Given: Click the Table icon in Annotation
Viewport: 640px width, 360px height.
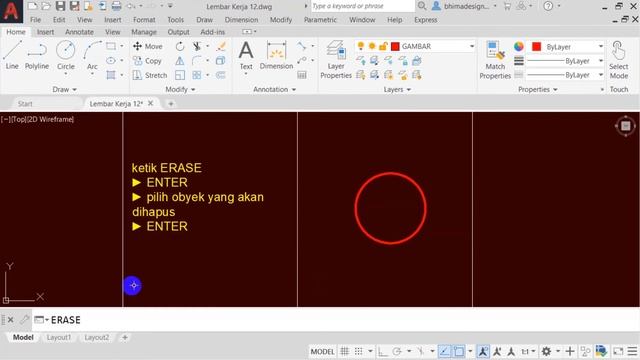Looking at the screenshot, I should 302,75.
